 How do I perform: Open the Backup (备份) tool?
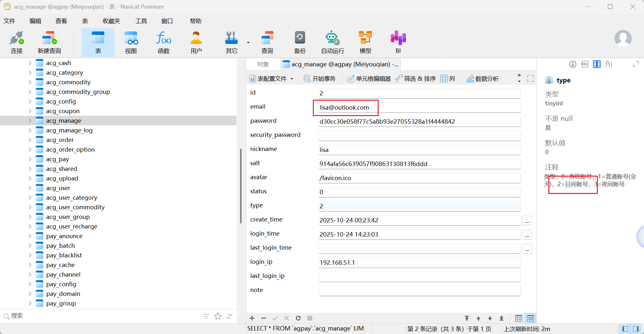click(x=300, y=42)
